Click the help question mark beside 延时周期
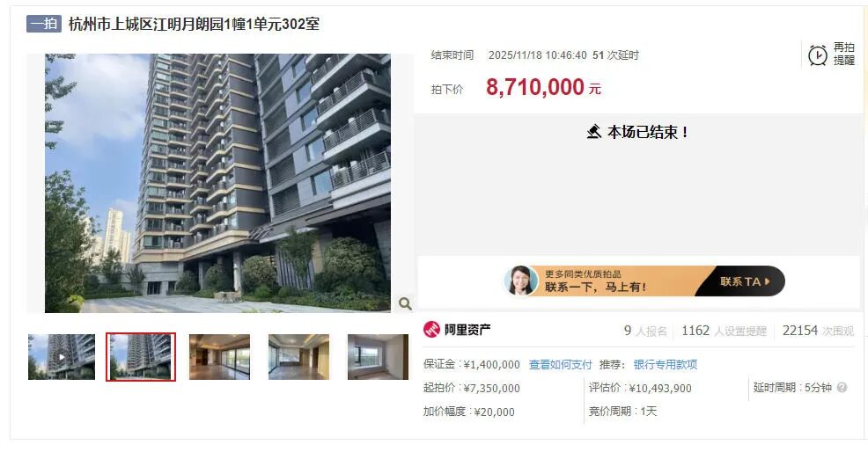This screenshot has height=452, width=868. 842,387
